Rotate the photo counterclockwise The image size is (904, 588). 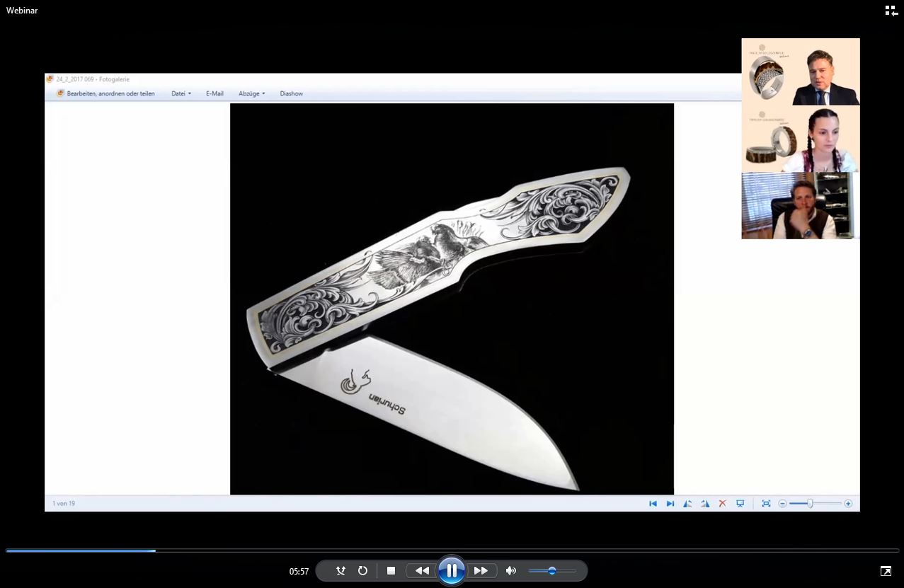tap(687, 503)
